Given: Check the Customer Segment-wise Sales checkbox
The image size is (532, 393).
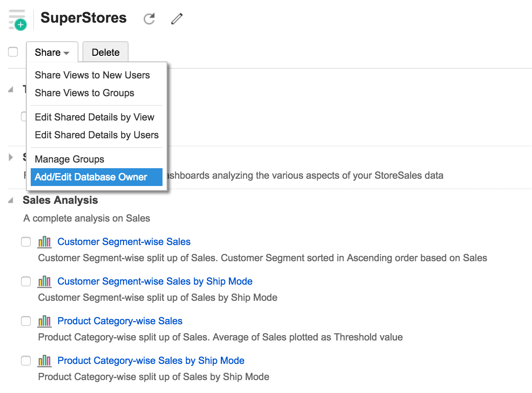Looking at the screenshot, I should [26, 242].
